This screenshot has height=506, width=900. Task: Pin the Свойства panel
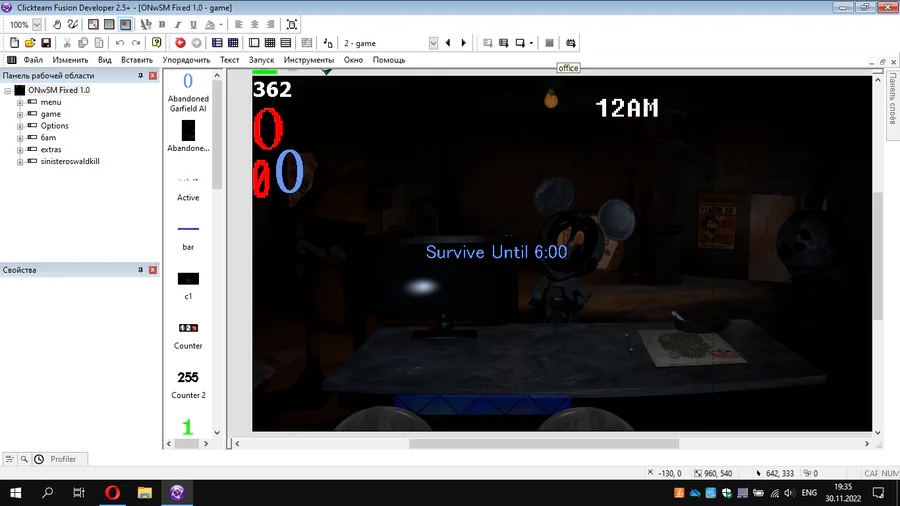click(x=141, y=270)
